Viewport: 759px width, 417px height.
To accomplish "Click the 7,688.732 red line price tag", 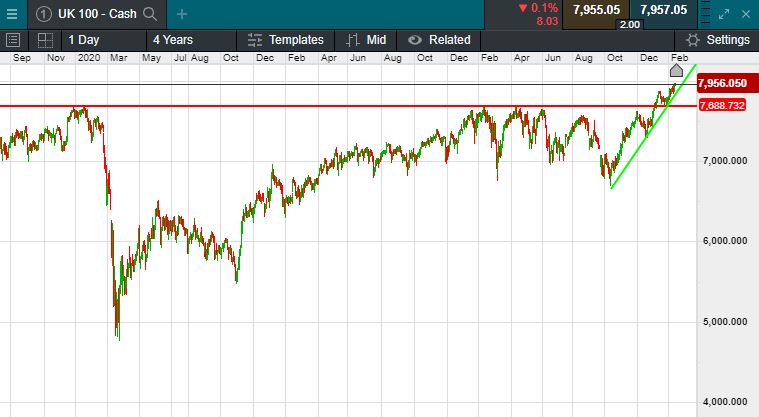I will 722,105.
